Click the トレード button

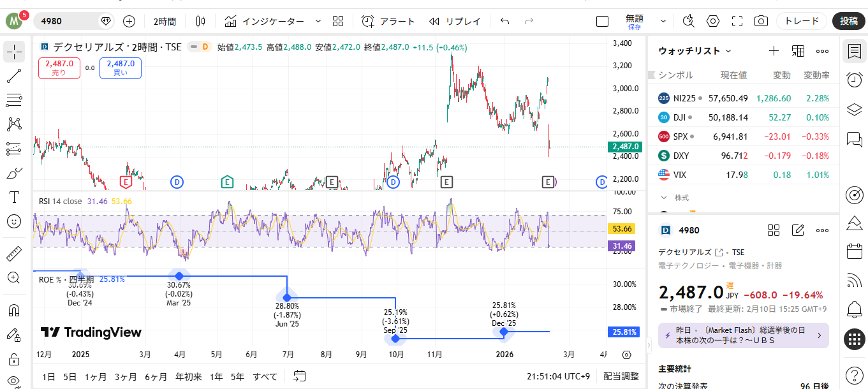[x=801, y=21]
